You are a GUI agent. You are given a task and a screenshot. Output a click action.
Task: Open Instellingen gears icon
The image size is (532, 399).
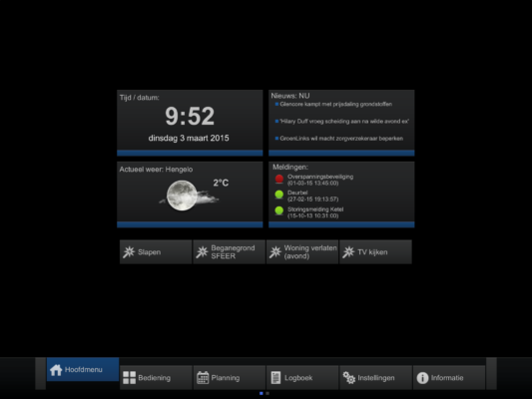(348, 378)
